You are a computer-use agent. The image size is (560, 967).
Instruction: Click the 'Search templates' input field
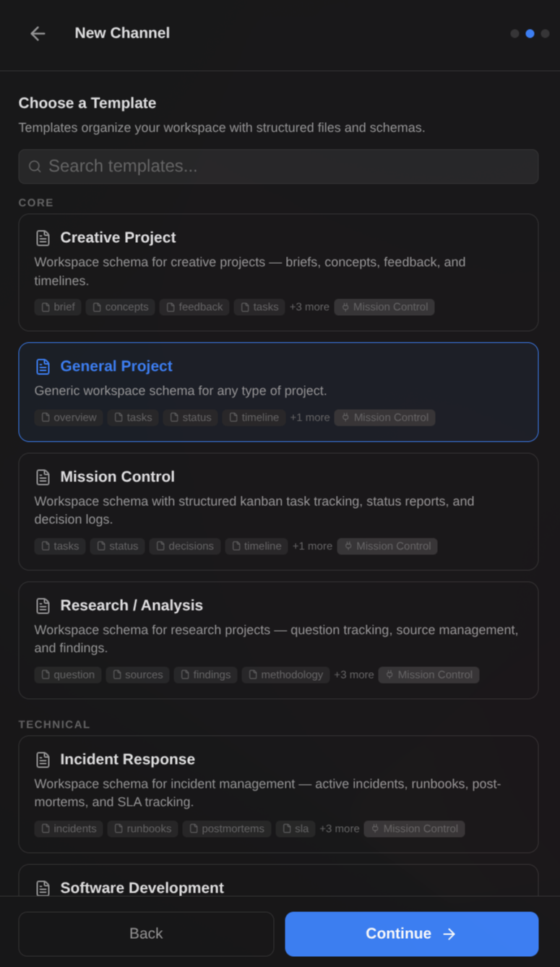pyautogui.click(x=279, y=166)
